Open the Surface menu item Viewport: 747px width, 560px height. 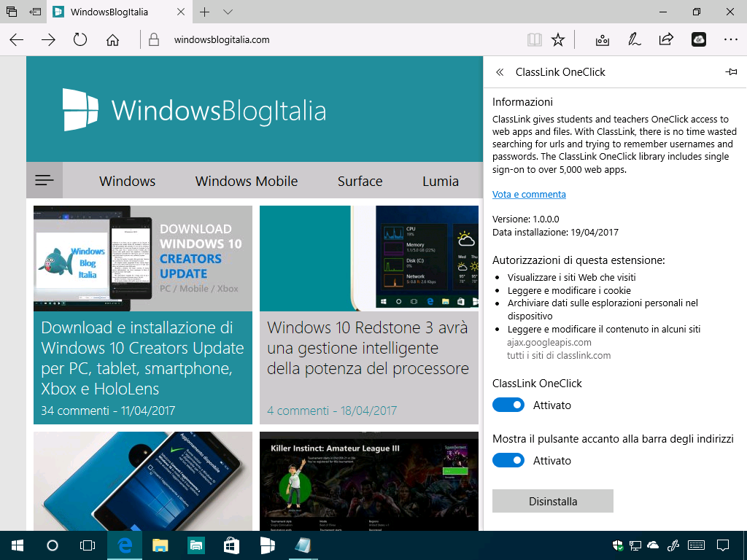pyautogui.click(x=360, y=182)
